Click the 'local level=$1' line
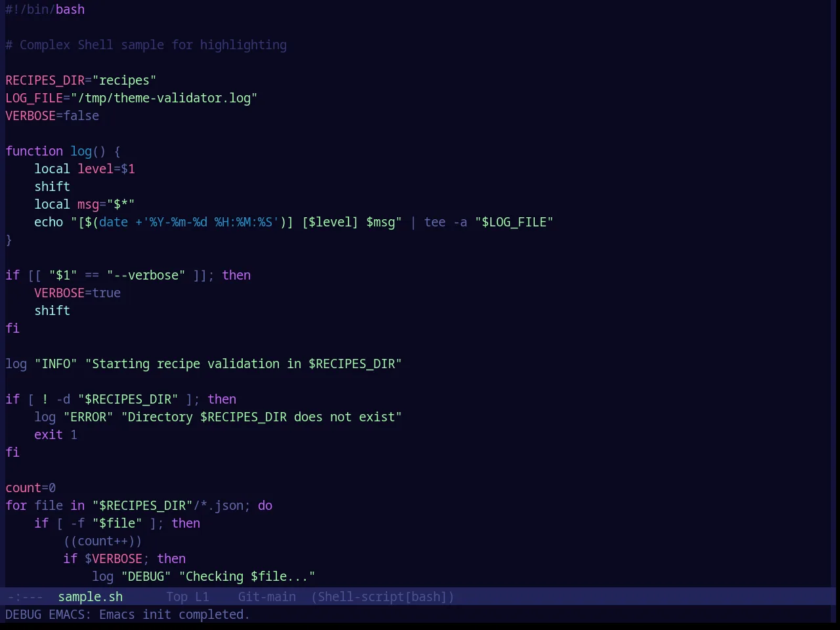This screenshot has width=840, height=630. (x=85, y=169)
